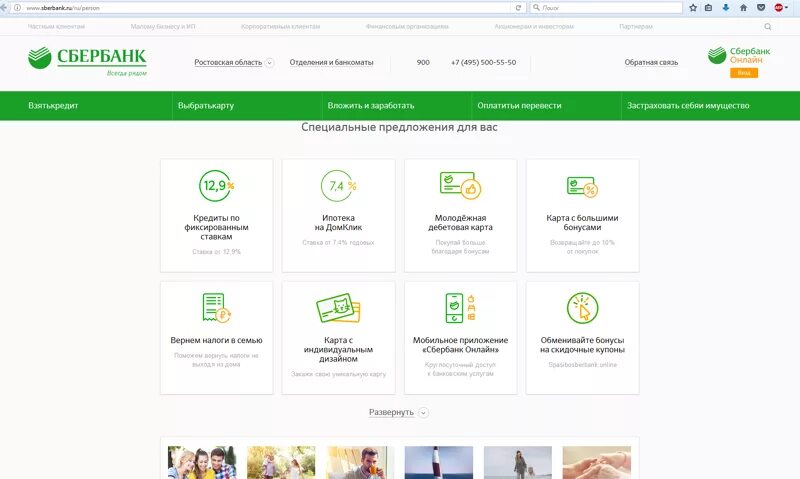Open the Мобильное приложение Сбербанк Онлайн title

coord(460,345)
